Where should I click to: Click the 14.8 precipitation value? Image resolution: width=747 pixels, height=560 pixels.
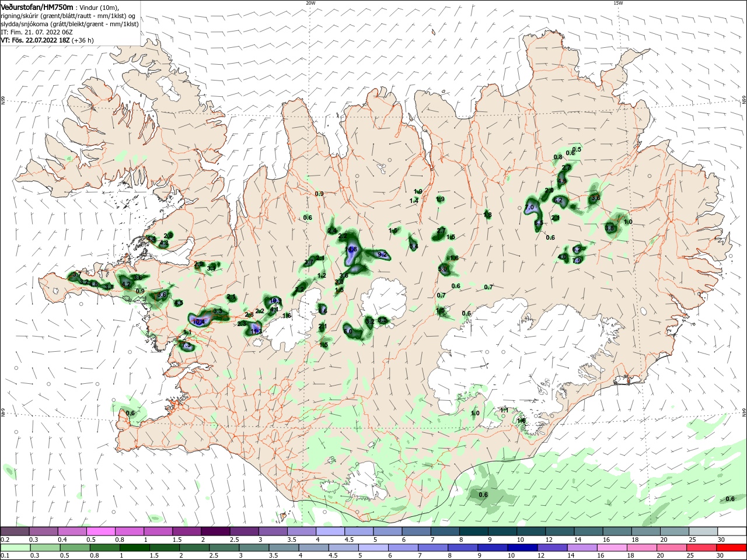pyautogui.click(x=351, y=249)
